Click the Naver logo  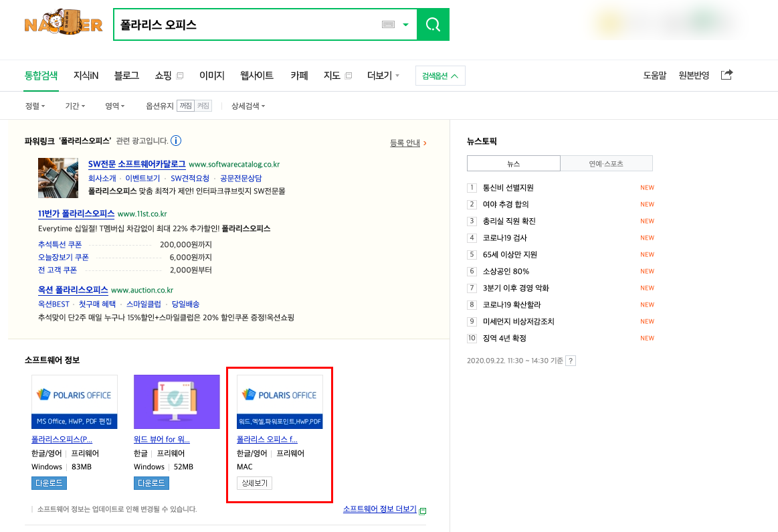coord(64,22)
